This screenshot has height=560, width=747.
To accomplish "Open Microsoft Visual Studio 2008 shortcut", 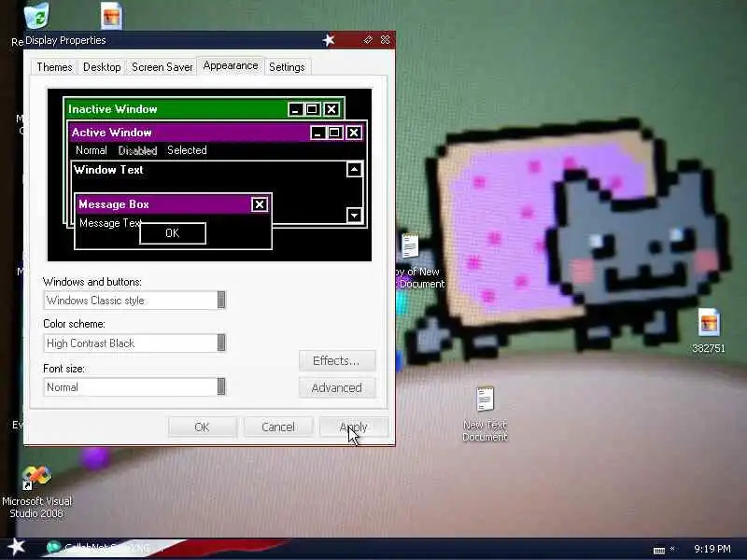I will [36, 493].
